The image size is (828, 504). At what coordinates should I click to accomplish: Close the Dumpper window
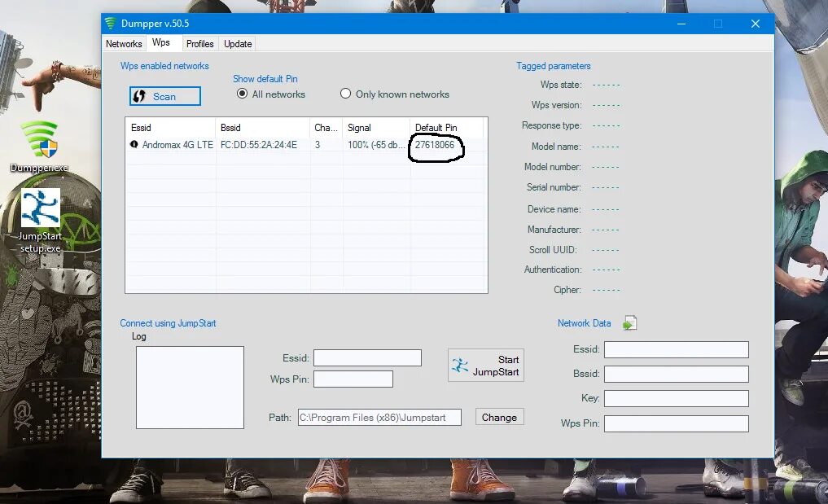(755, 24)
